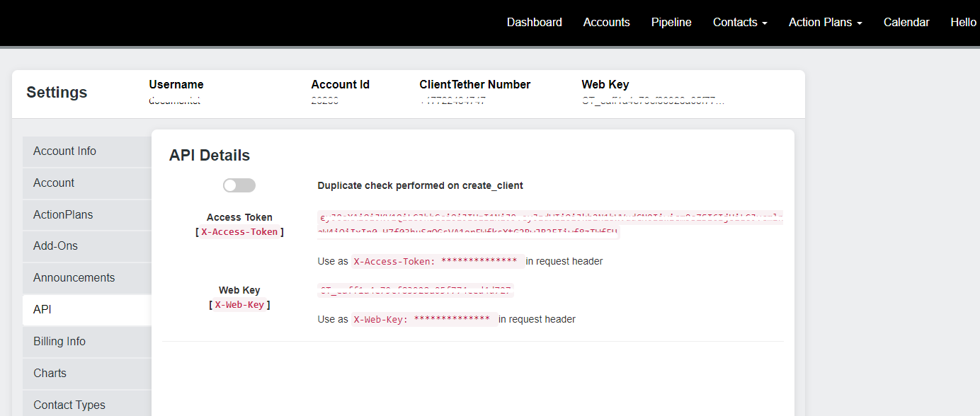Screen dimensions: 980x416
Task: Open the Contacts dropdown menu
Action: click(x=739, y=22)
